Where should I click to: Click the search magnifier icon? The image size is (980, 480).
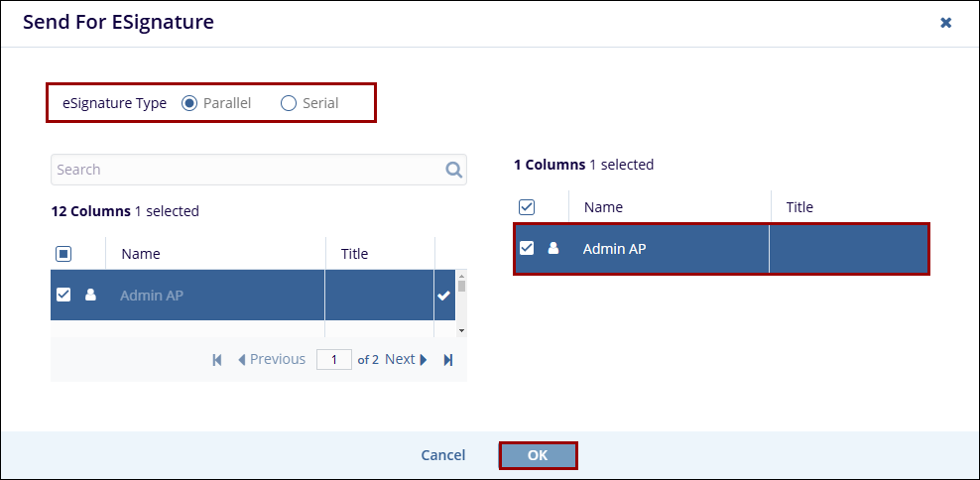click(454, 170)
